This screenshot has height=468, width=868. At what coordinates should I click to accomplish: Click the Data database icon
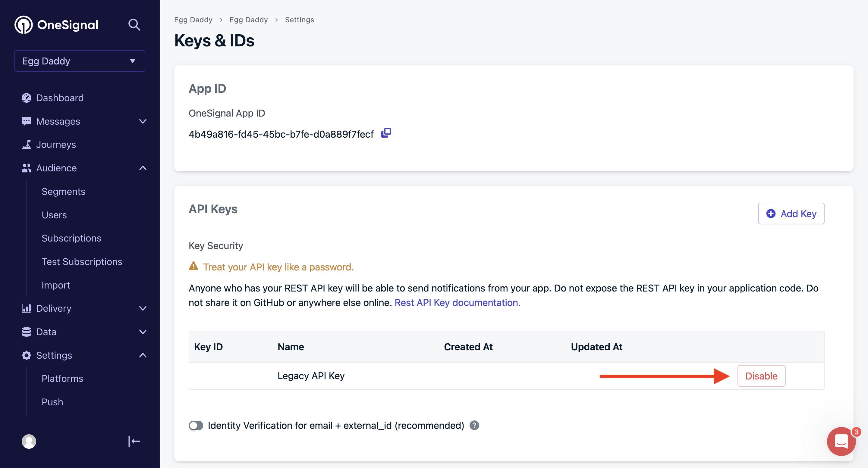coord(26,332)
